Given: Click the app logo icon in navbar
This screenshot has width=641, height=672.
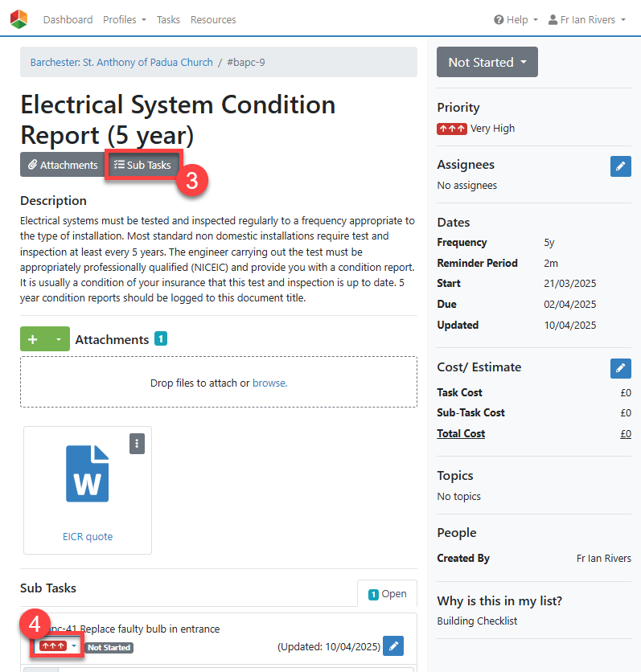Looking at the screenshot, I should (x=18, y=19).
